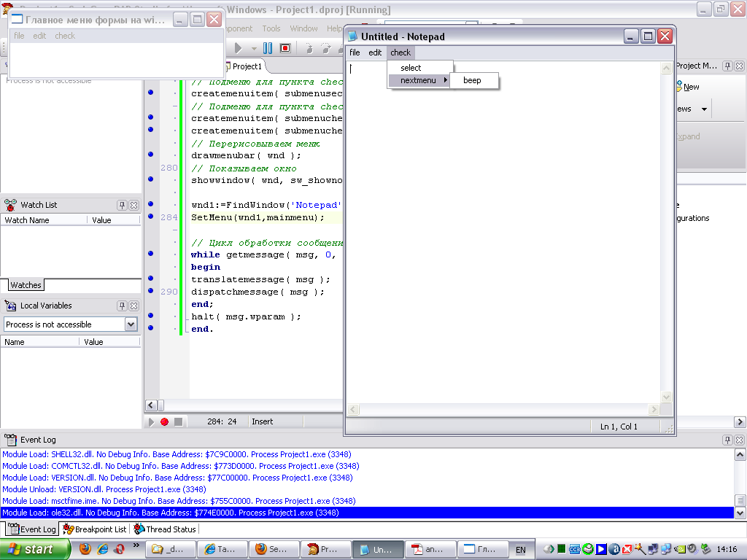
Task: Click the Trace Into step icon
Action: [309, 48]
